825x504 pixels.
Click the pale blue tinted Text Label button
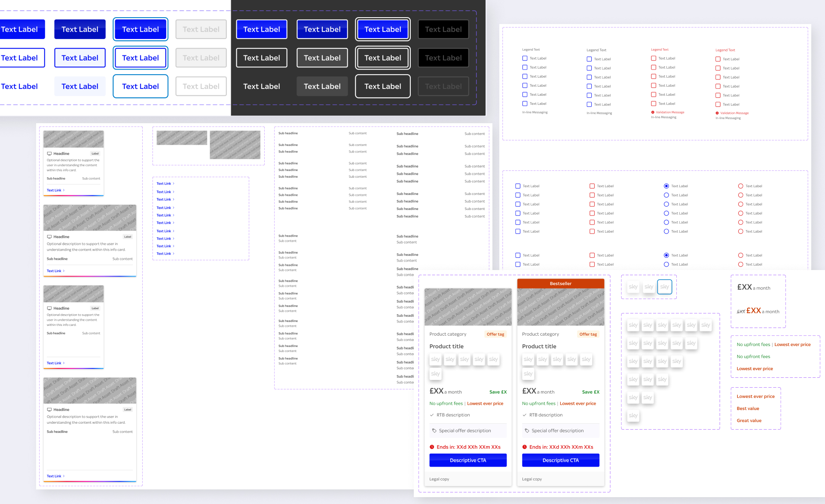tap(80, 86)
